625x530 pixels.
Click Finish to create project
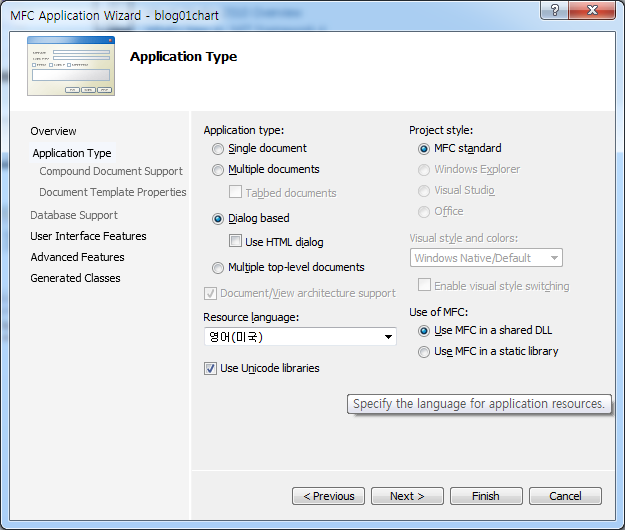[x=486, y=496]
